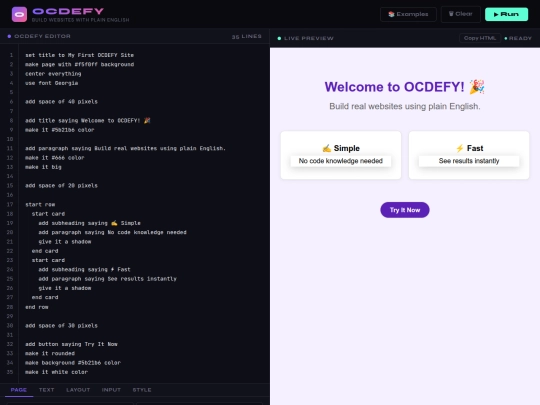Click line 'add paragraph saying See results instantly'

point(107,279)
